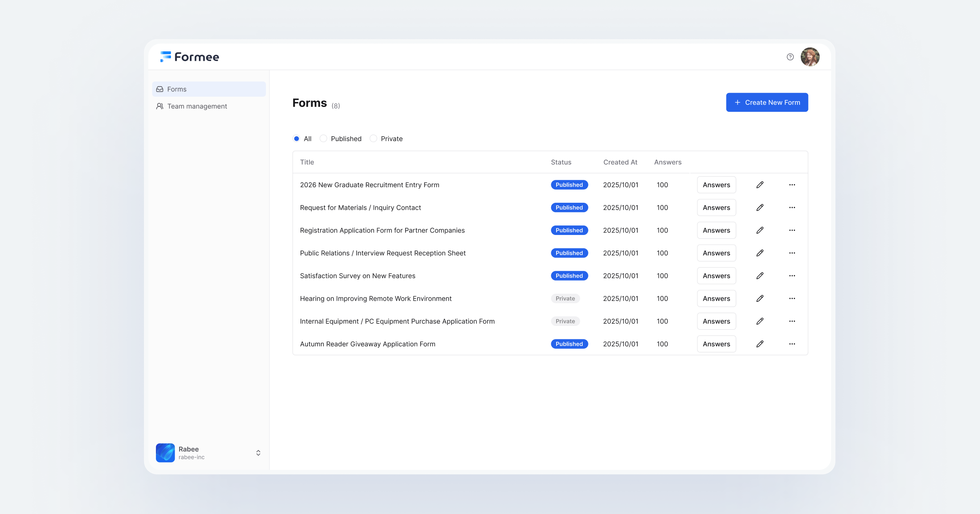Open more options for Public Relations row
980x514 pixels.
pos(792,253)
